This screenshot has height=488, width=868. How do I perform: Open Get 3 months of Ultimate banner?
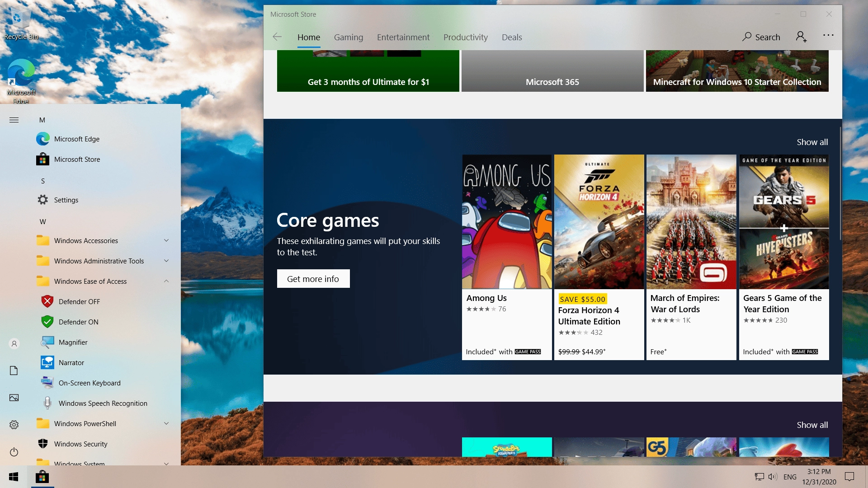(368, 71)
